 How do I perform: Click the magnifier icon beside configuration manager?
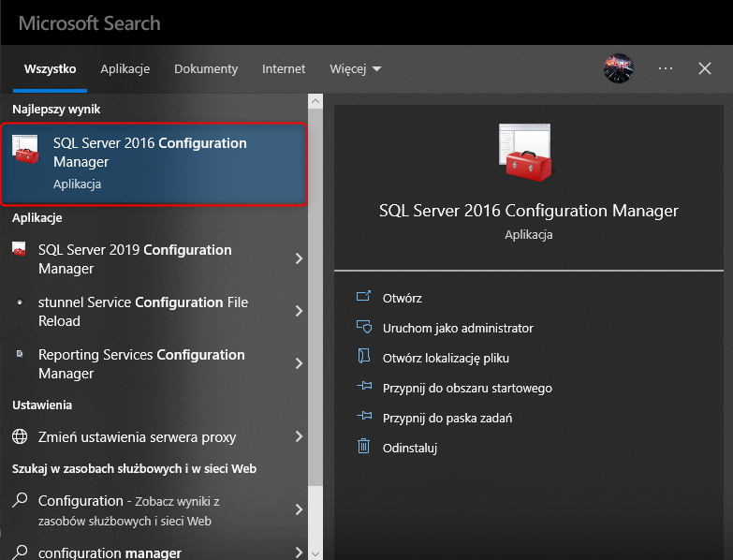point(20,553)
